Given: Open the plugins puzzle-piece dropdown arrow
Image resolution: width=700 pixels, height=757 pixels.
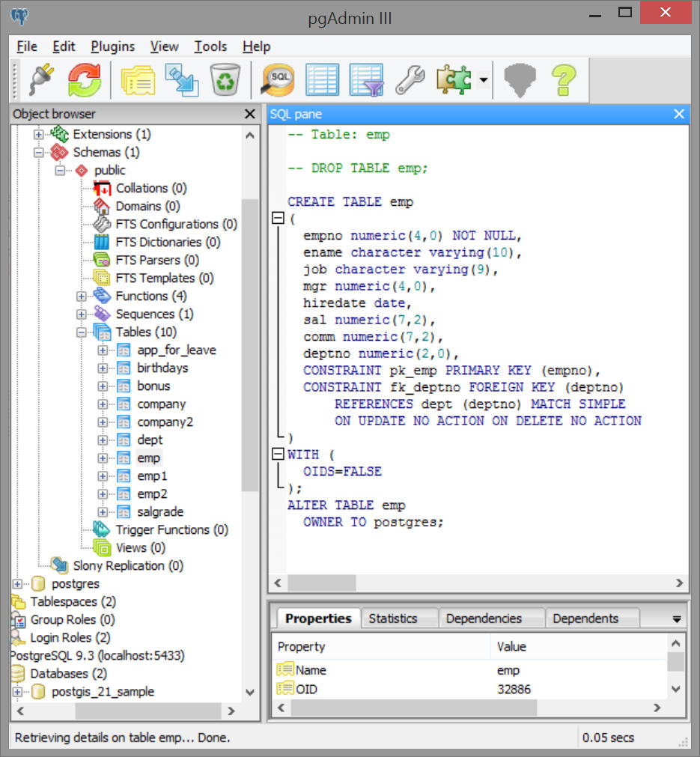Looking at the screenshot, I should 484,79.
